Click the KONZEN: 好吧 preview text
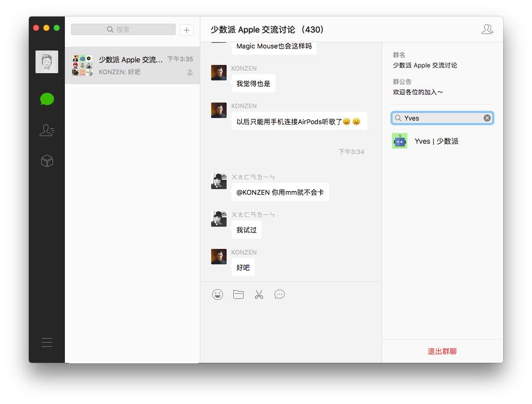The height and width of the screenshot is (404, 532). click(119, 72)
